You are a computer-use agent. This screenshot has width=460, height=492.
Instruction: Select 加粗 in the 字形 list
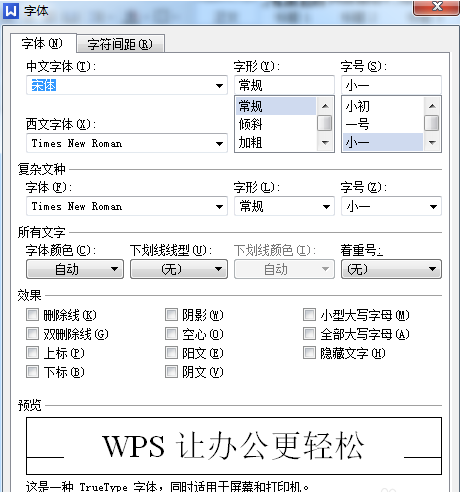[x=276, y=142]
